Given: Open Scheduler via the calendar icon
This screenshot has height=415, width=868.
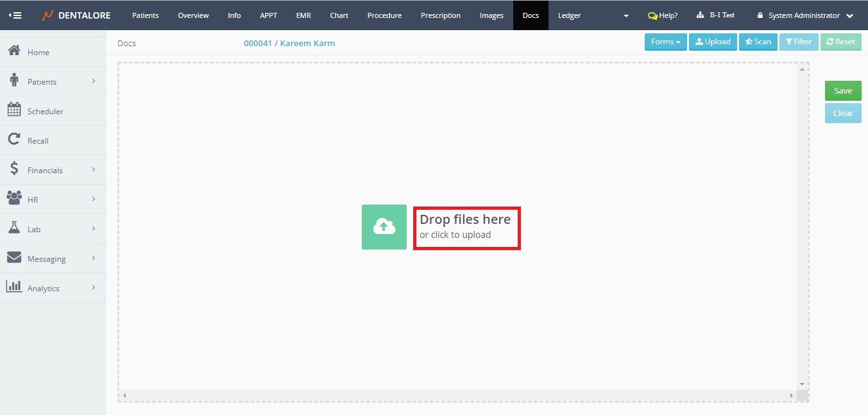Looking at the screenshot, I should [x=14, y=110].
